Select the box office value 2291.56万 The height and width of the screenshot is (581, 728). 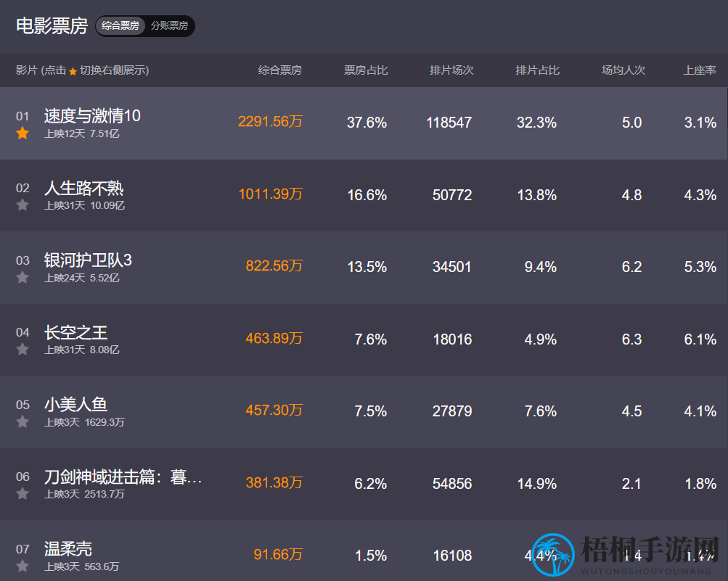tap(270, 122)
